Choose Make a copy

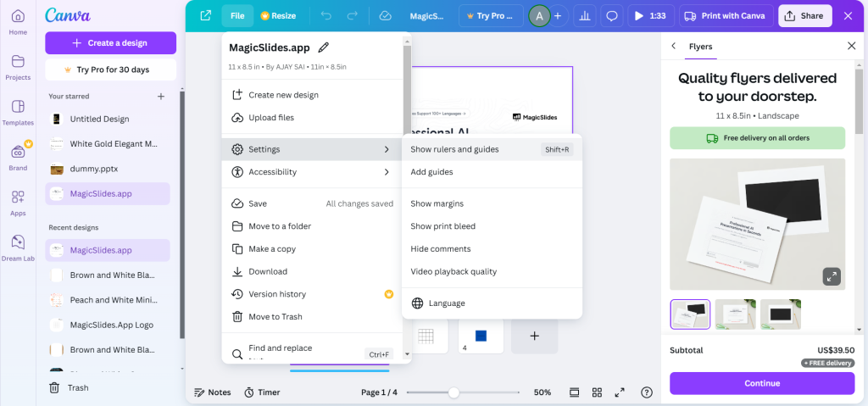pos(312,249)
